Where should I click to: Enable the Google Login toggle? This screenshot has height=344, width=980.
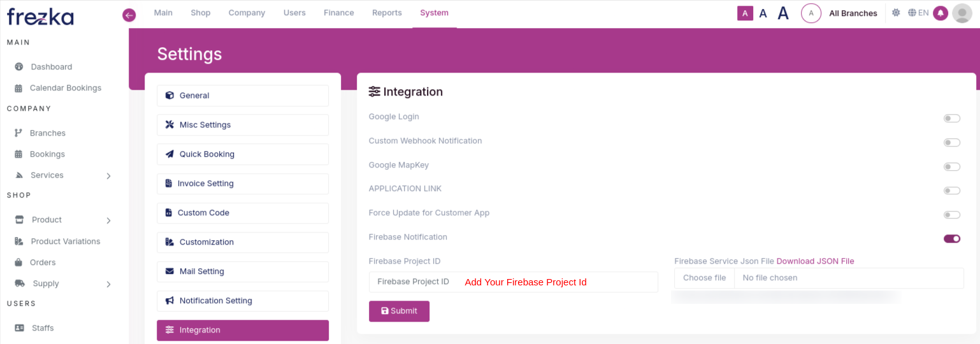pyautogui.click(x=952, y=118)
